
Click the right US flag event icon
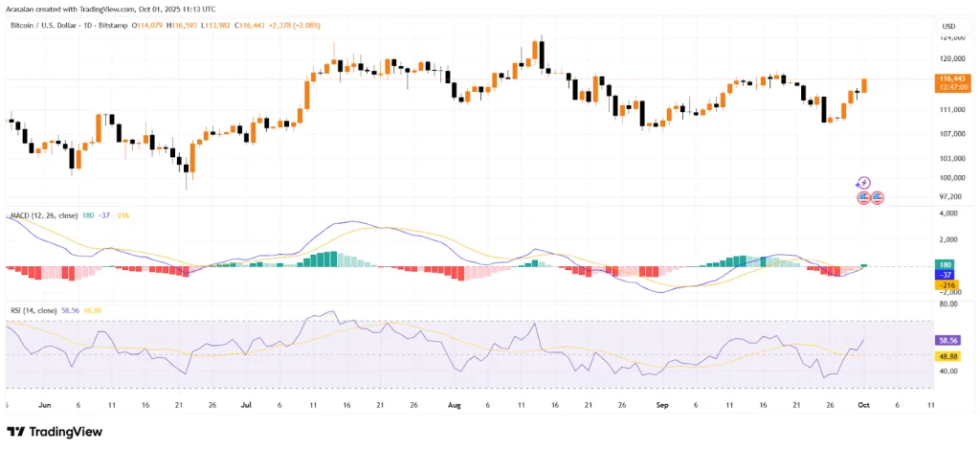click(x=877, y=197)
